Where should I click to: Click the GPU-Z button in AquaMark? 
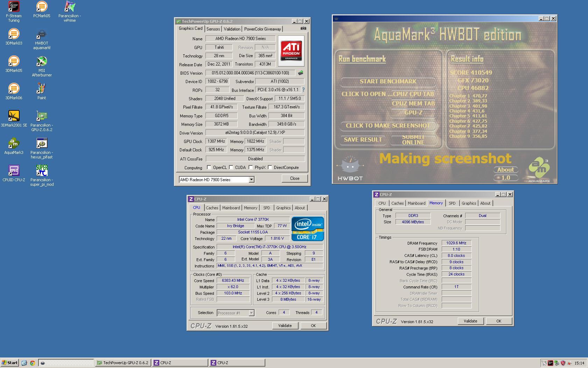[x=413, y=113]
